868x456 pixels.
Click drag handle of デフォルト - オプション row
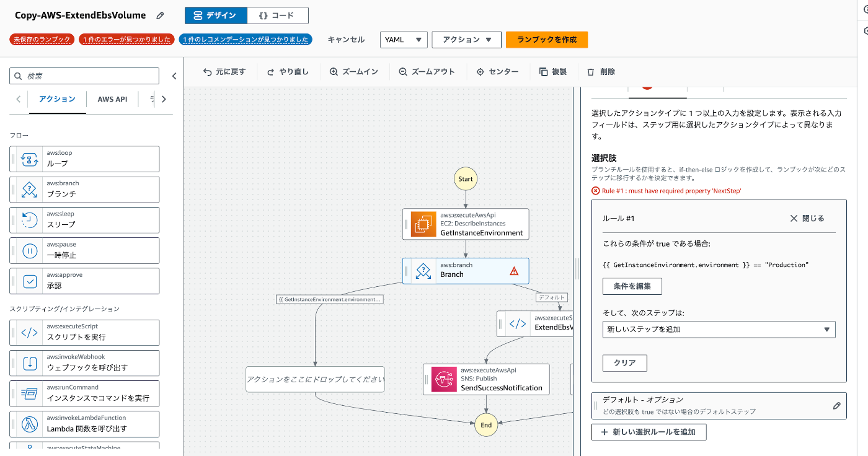point(596,406)
